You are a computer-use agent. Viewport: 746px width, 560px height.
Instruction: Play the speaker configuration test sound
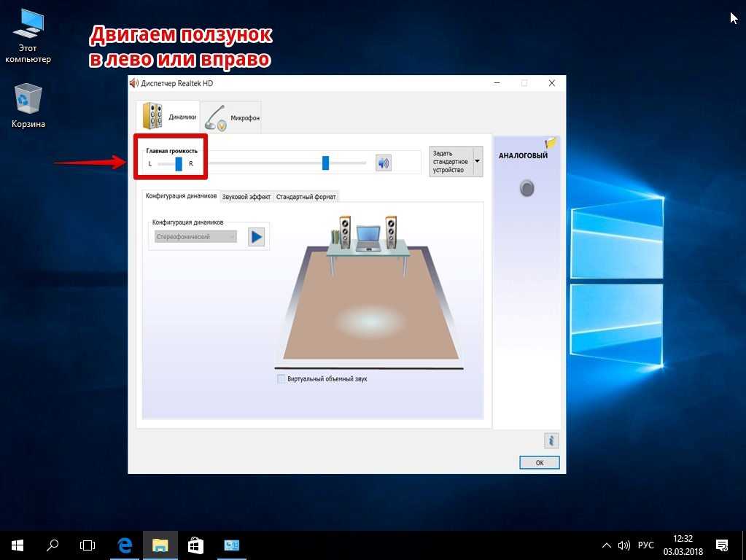(x=256, y=237)
